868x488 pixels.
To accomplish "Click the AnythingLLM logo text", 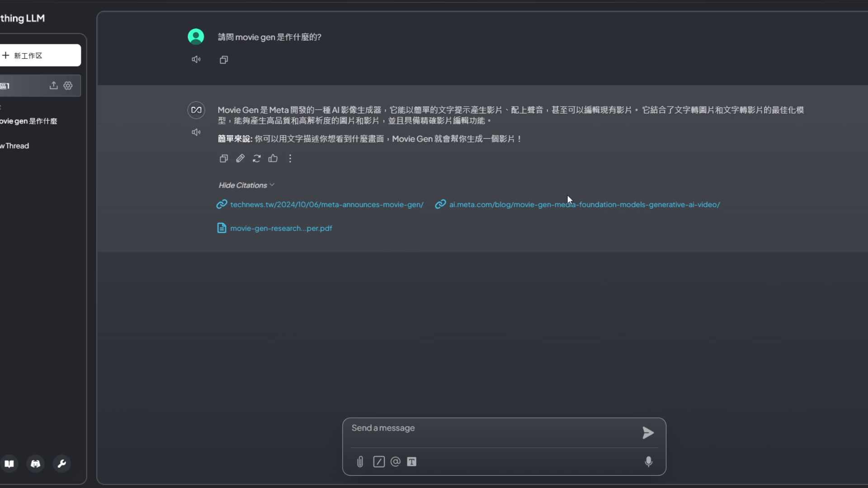I will pyautogui.click(x=22, y=18).
